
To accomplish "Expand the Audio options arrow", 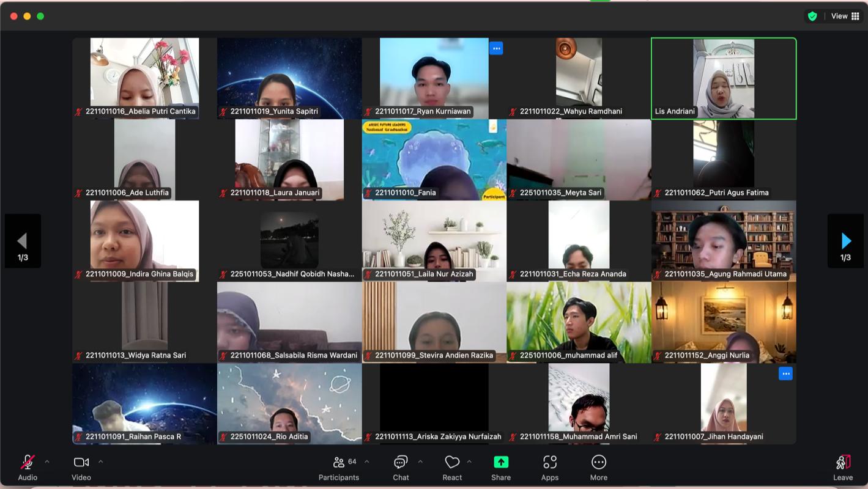I will tap(47, 461).
